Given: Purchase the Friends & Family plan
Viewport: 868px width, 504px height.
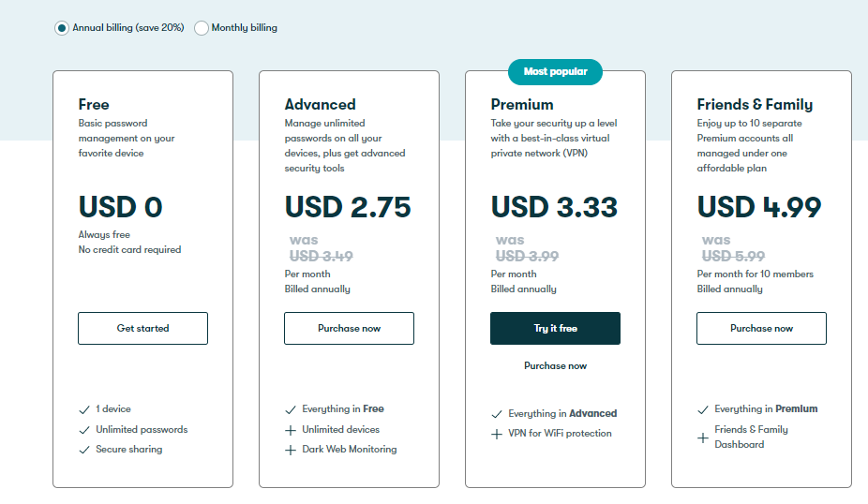Looking at the screenshot, I should point(761,329).
